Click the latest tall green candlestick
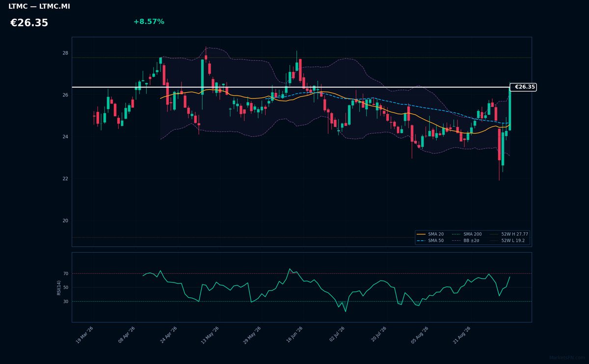This screenshot has width=589, height=364. (509, 108)
